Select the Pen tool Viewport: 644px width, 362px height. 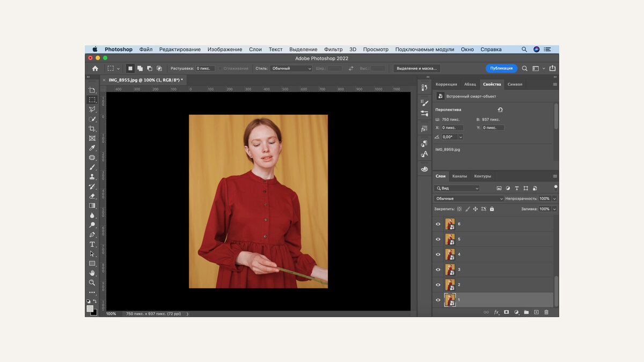[x=92, y=234]
